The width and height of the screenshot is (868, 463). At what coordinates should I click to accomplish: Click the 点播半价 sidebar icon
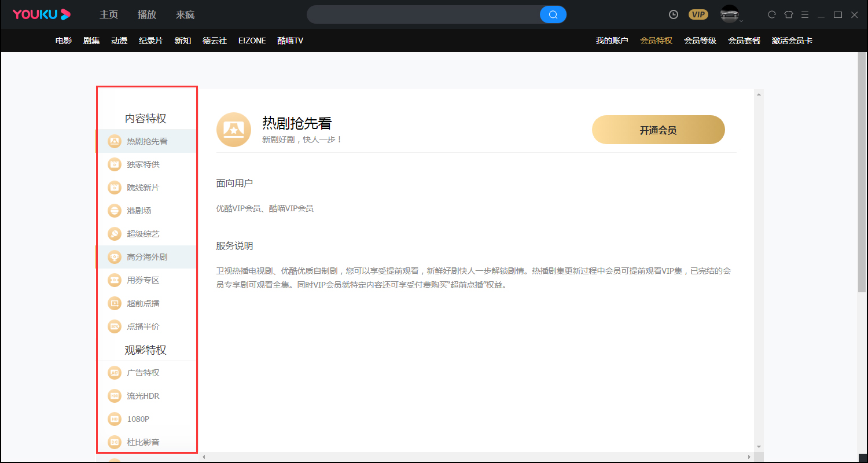pos(114,326)
